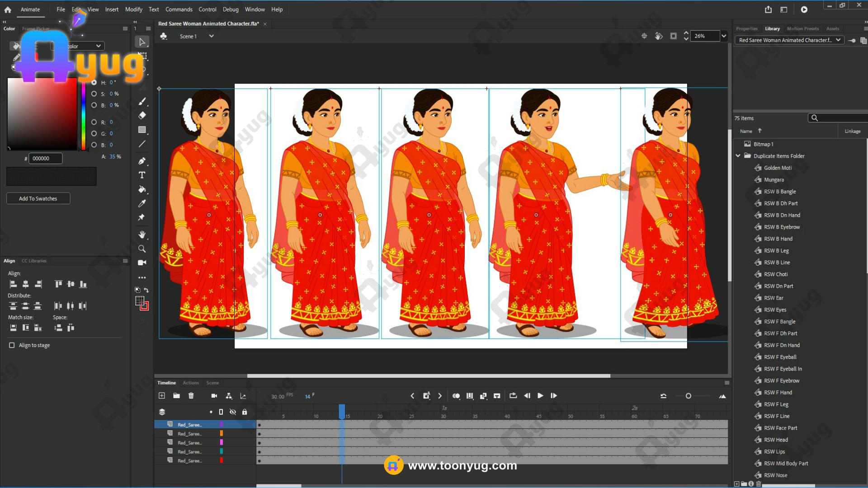868x488 pixels.
Task: Play the timeline animation
Action: (x=540, y=396)
